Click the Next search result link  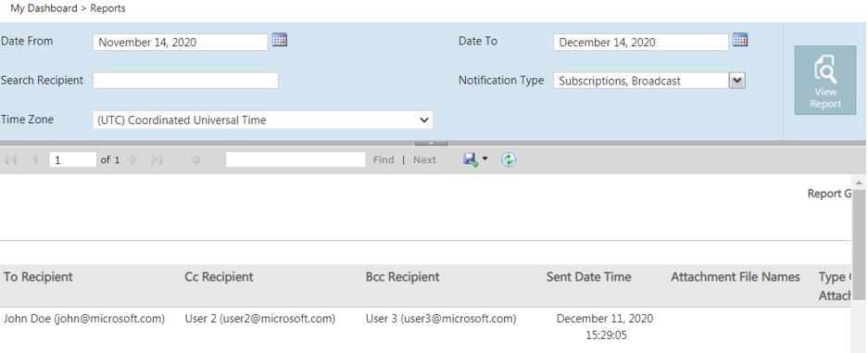pos(424,160)
